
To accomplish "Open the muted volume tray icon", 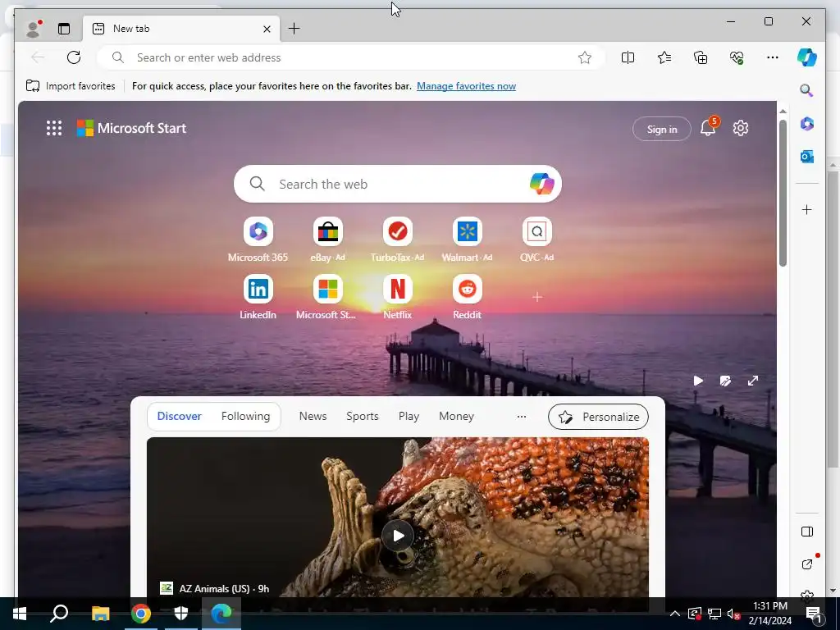I will coord(733,614).
